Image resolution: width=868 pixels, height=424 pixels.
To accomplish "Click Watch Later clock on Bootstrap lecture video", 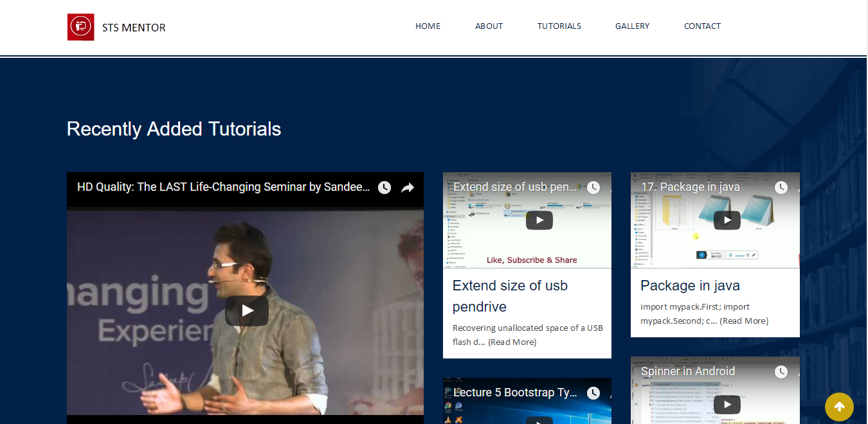I will click(593, 393).
